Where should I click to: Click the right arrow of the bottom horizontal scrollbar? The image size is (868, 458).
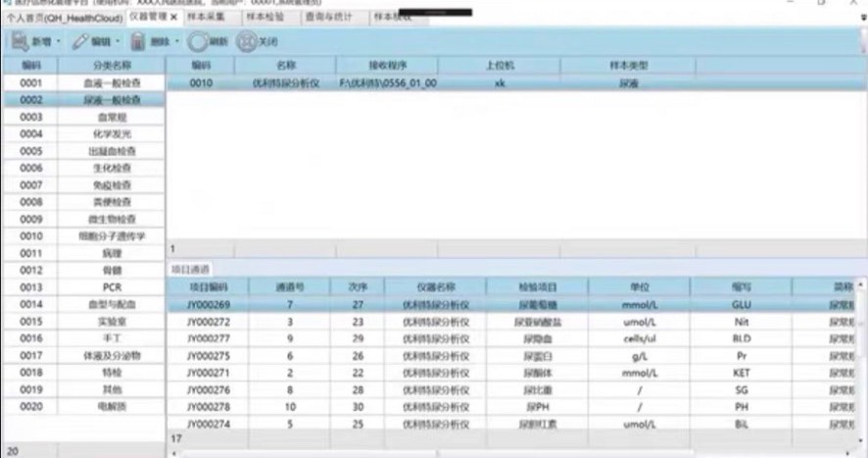pyautogui.click(x=847, y=453)
